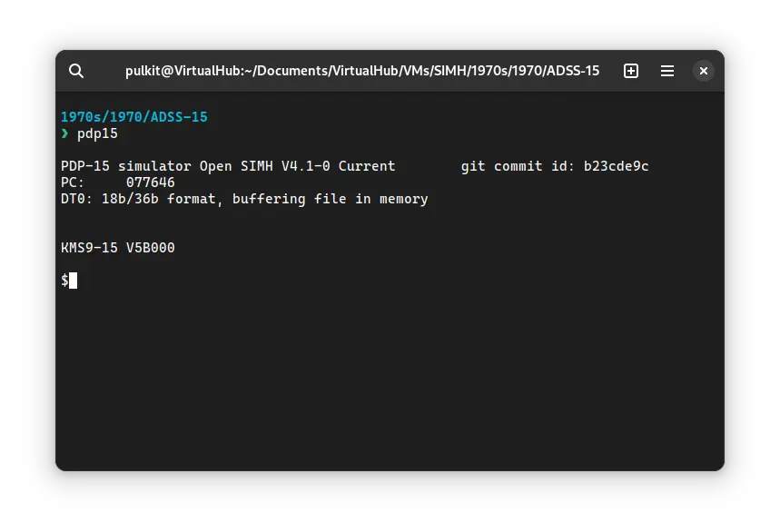Open the terminal search tool
Screen dimensions: 780x532
[x=76, y=71]
